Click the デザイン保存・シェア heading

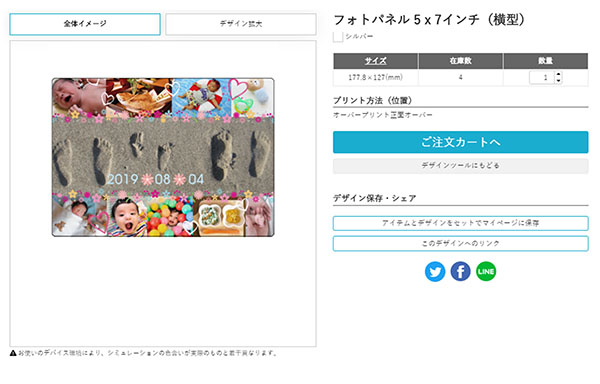pos(374,198)
